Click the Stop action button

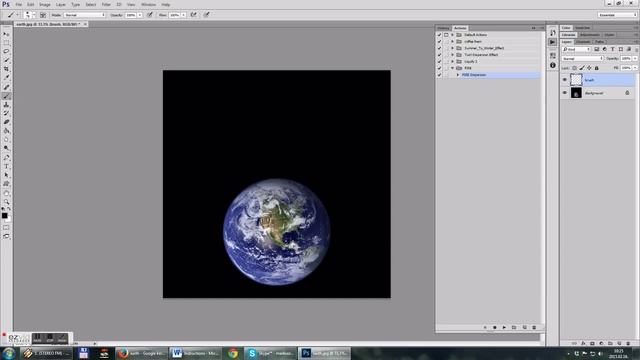click(x=485, y=327)
